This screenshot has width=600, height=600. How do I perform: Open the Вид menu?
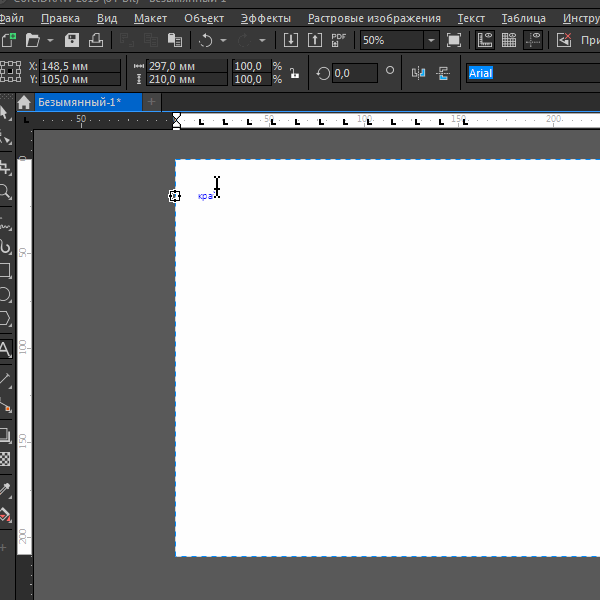coord(107,18)
